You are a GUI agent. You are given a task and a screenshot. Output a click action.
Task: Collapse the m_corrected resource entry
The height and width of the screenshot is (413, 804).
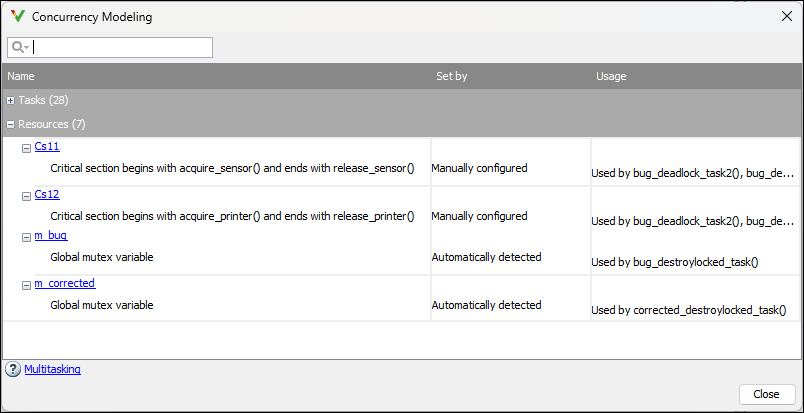26,285
